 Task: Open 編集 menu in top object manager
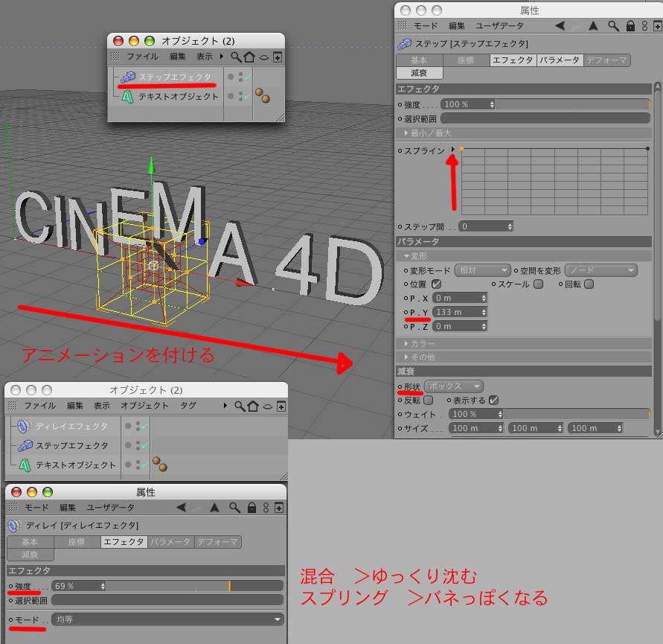tap(178, 57)
